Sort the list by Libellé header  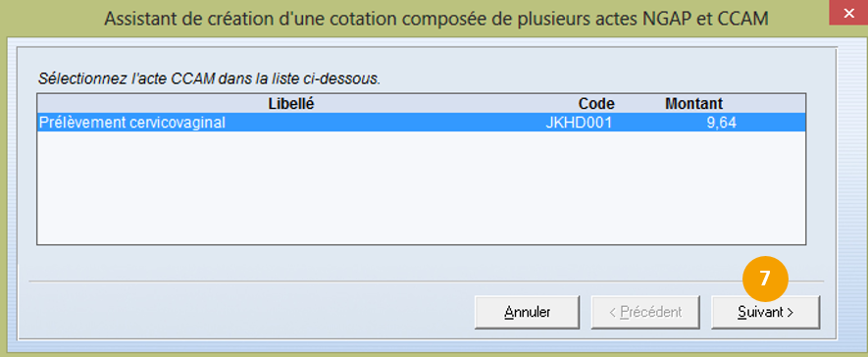click(291, 104)
